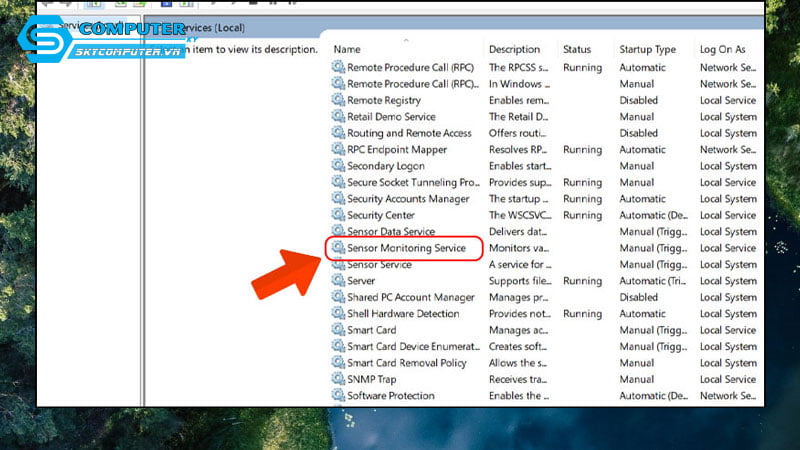Click gear icon beside Retail Demo Service
The width and height of the screenshot is (800, 450).
pos(338,116)
